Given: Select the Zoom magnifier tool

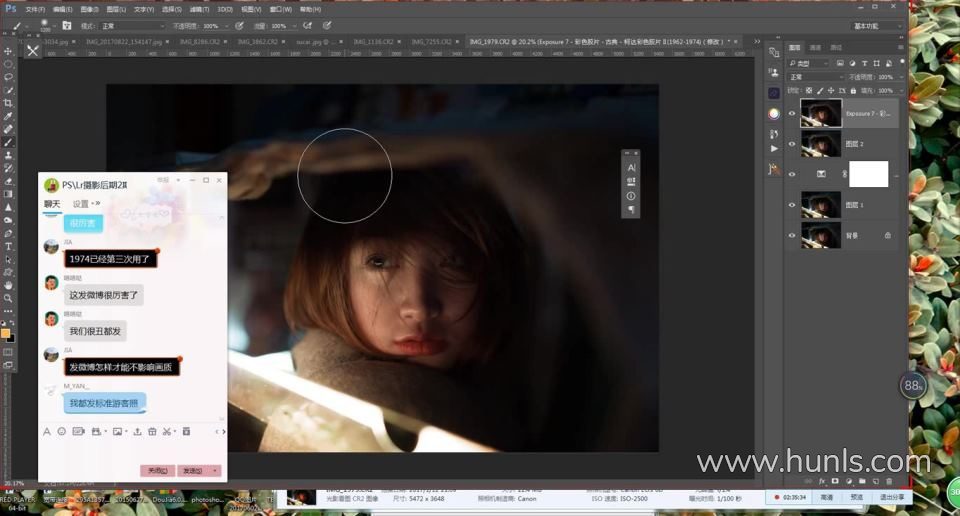Looking at the screenshot, I should (x=8, y=298).
